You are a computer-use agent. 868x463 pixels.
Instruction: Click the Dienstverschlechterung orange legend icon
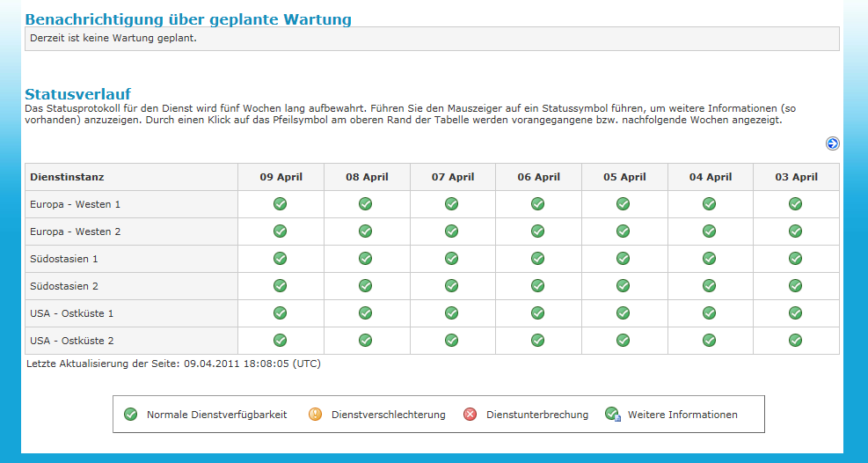click(316, 415)
